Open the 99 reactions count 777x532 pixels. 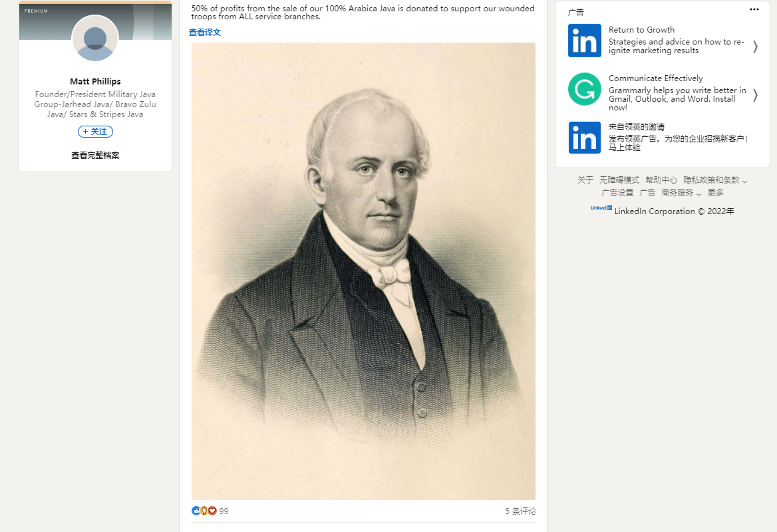[224, 511]
